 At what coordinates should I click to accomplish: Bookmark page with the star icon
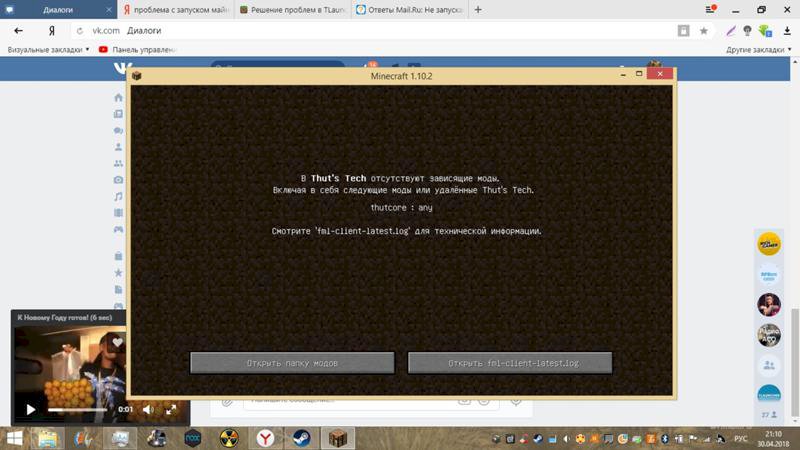(703, 31)
